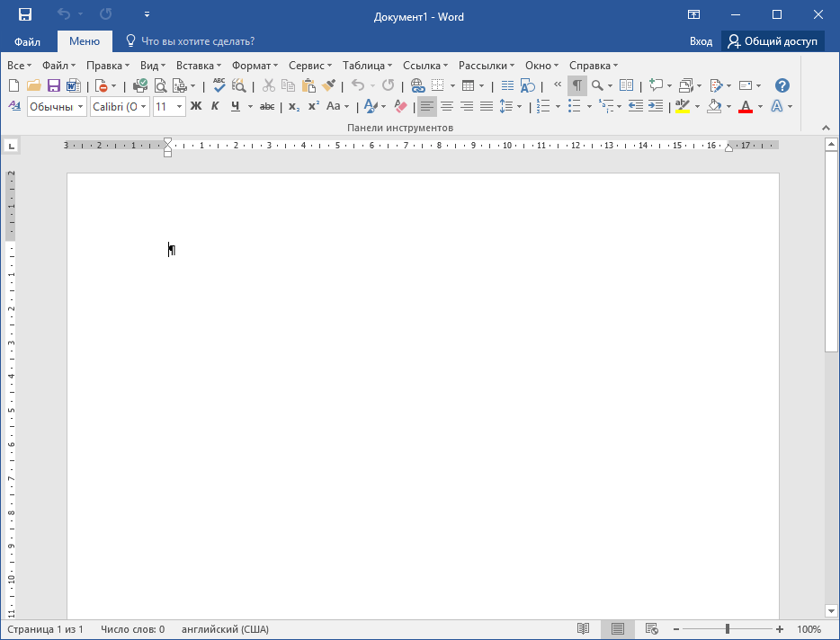Toggle bold formatting (Ж)
Screen dimensions: 840x640
coord(195,106)
